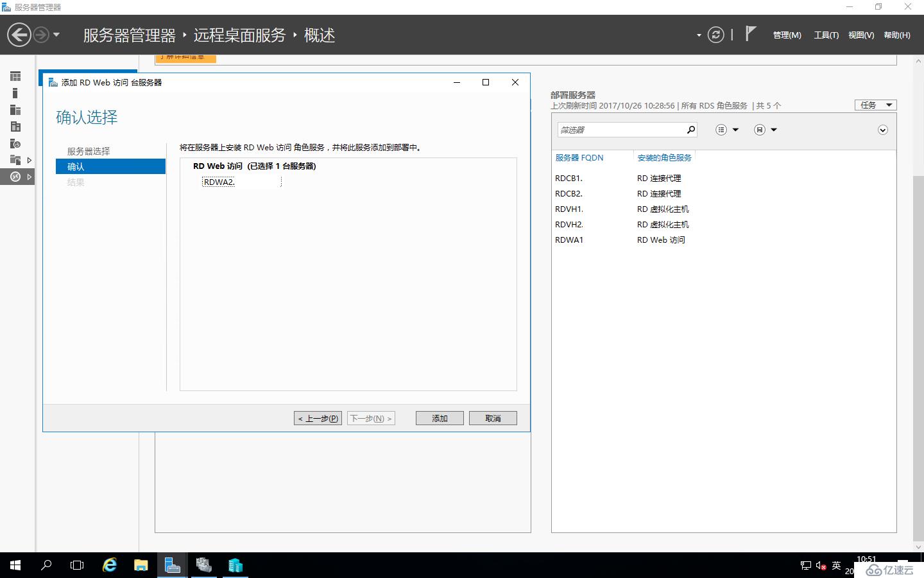This screenshot has width=924, height=578.
Task: Select the fourth sidebar role icon
Action: pos(15,127)
